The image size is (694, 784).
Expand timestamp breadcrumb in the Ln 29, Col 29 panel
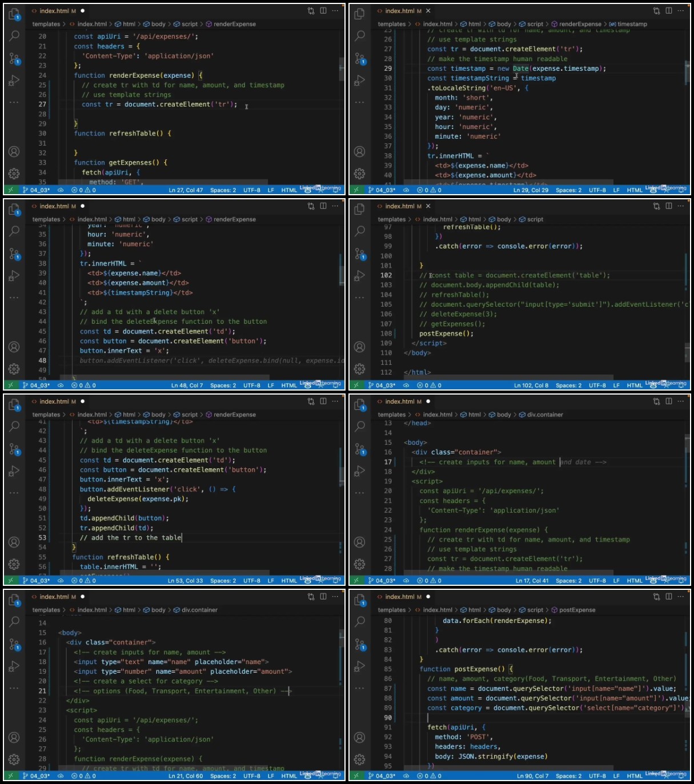(628, 24)
